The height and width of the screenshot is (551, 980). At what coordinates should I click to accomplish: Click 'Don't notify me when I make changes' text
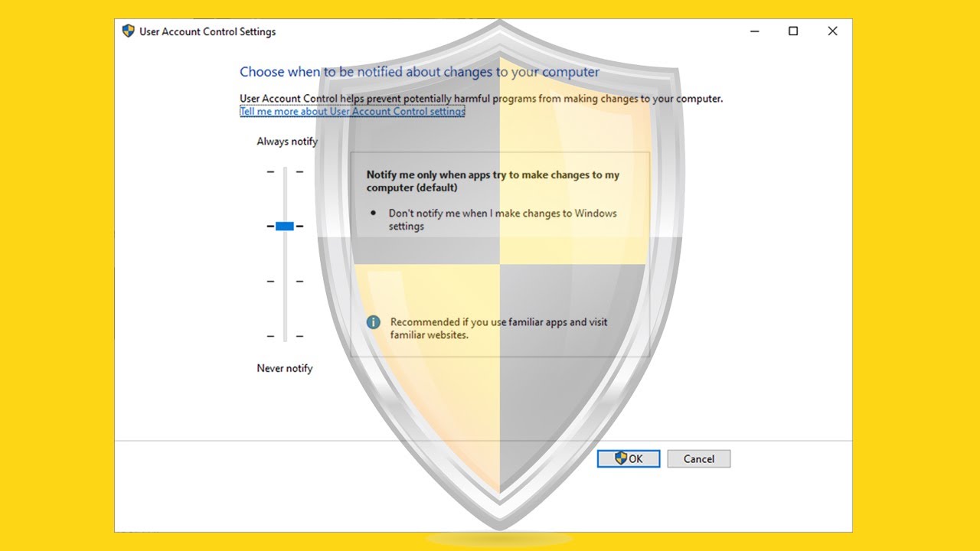click(x=502, y=220)
